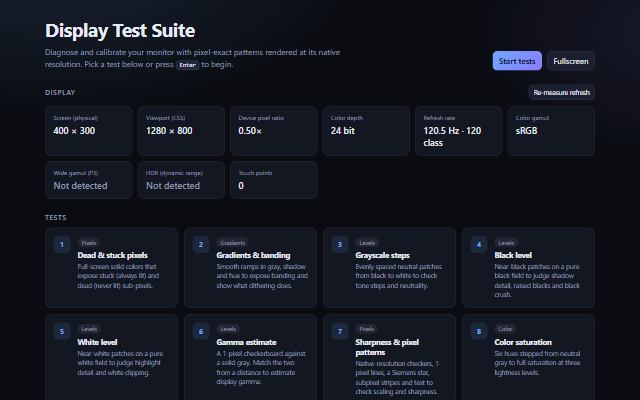Screen dimensions: 640x400
Task: Click the Viewport (CSS) label
Action: point(165,118)
